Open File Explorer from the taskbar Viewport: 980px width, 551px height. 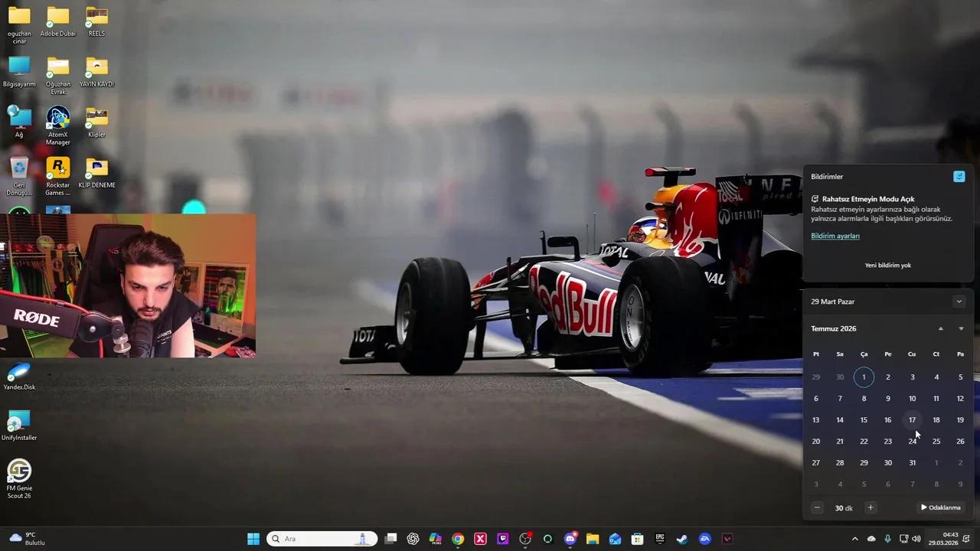pos(593,539)
